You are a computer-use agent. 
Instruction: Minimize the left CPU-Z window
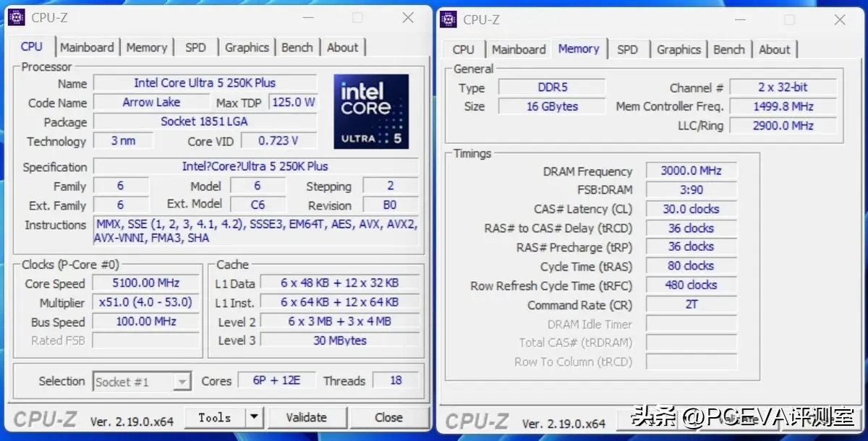307,17
